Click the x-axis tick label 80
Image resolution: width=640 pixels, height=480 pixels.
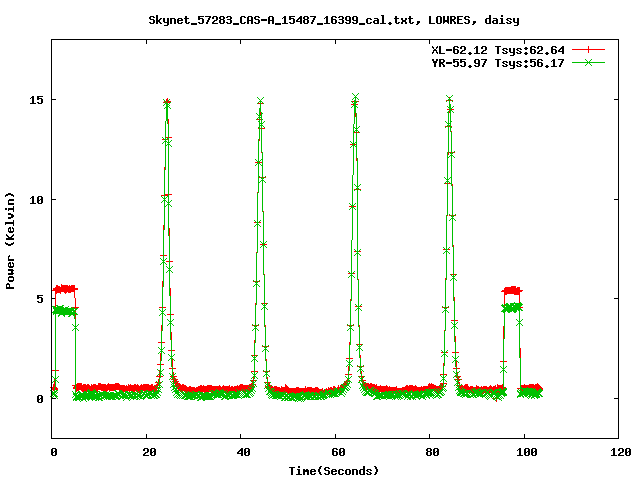pyautogui.click(x=432, y=452)
